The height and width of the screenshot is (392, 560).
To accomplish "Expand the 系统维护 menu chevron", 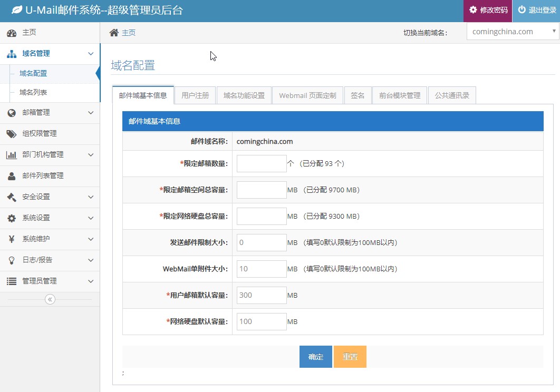I will pos(91,239).
